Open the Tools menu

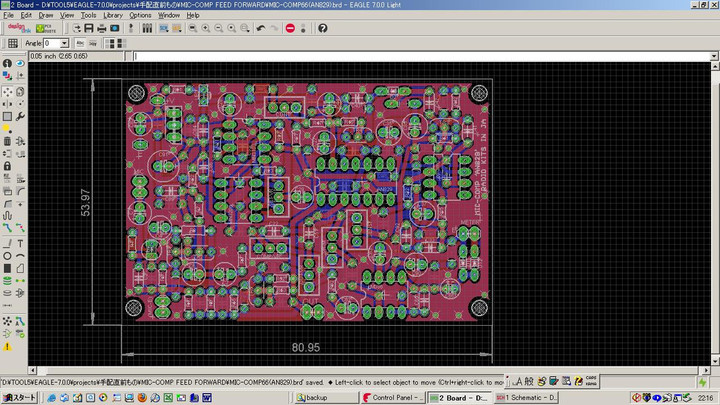point(89,16)
